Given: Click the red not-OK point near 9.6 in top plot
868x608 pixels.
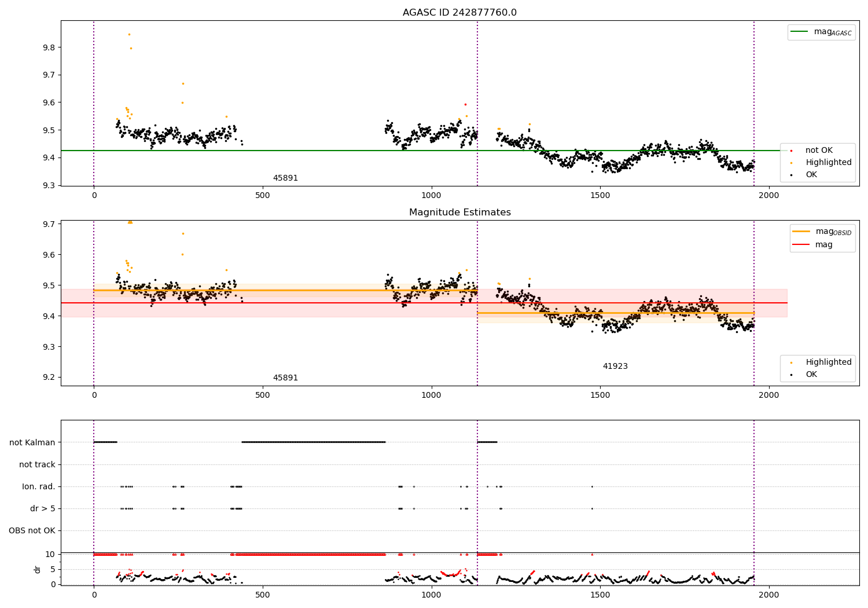Looking at the screenshot, I should point(465,105).
